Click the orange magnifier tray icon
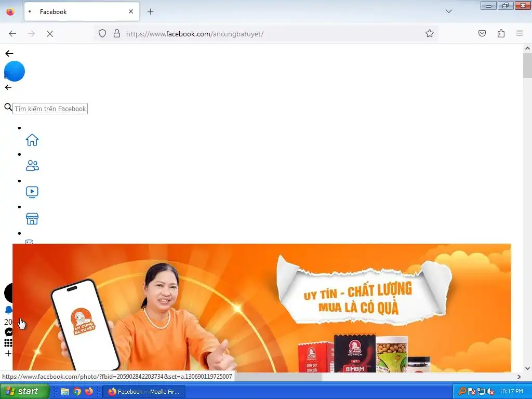This screenshot has height=399, width=532. click(462, 391)
